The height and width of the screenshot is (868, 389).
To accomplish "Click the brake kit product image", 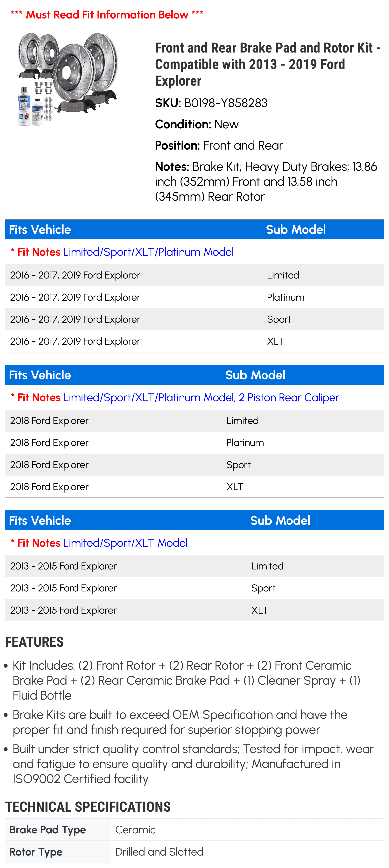I will (x=67, y=80).
